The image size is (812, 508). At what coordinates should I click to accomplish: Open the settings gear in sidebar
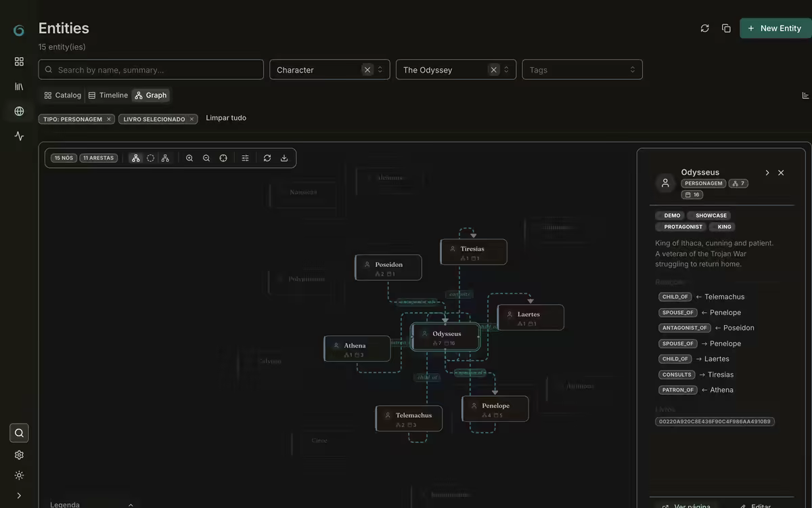[x=19, y=455]
